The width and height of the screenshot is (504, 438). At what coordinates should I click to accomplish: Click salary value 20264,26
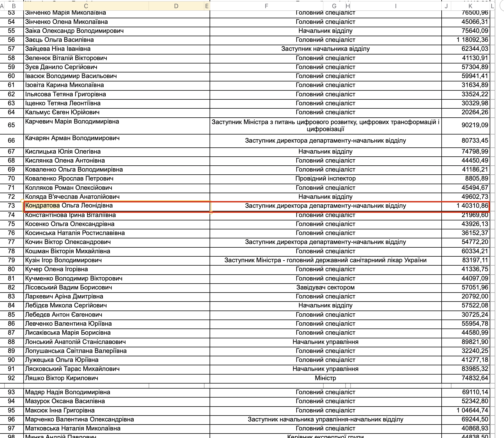click(x=475, y=112)
